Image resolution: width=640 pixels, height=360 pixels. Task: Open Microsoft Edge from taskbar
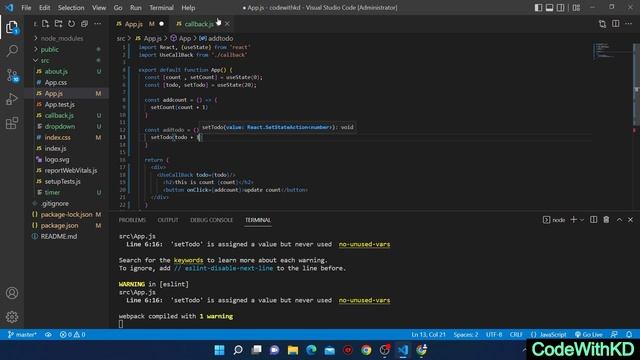click(311, 350)
